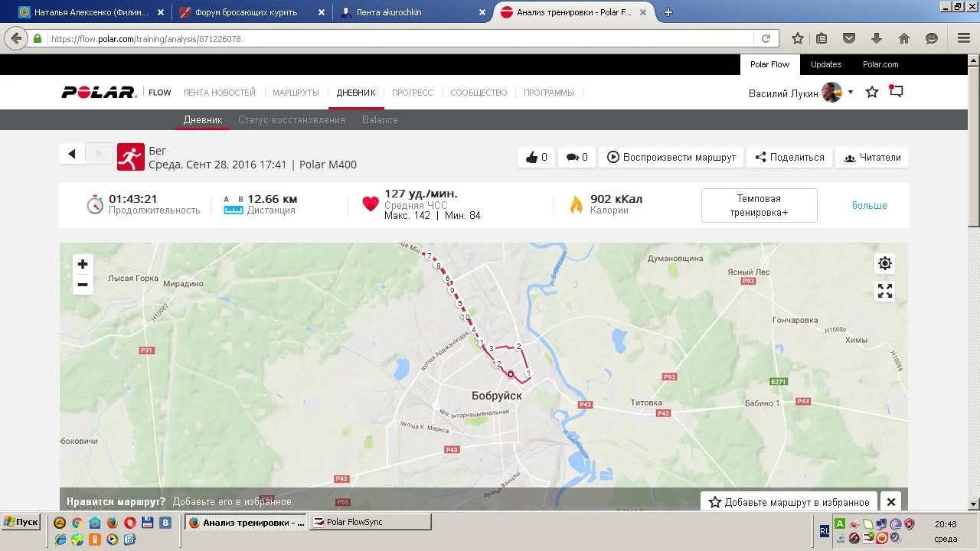Click the red running sport icon
Image resolution: width=980 pixels, height=551 pixels.
point(131,157)
